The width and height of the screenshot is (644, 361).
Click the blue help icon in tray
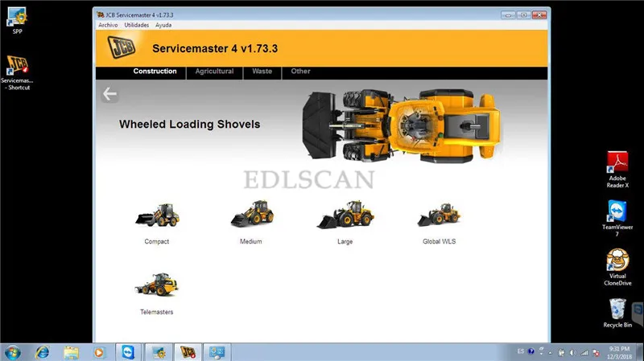pyautogui.click(x=531, y=351)
